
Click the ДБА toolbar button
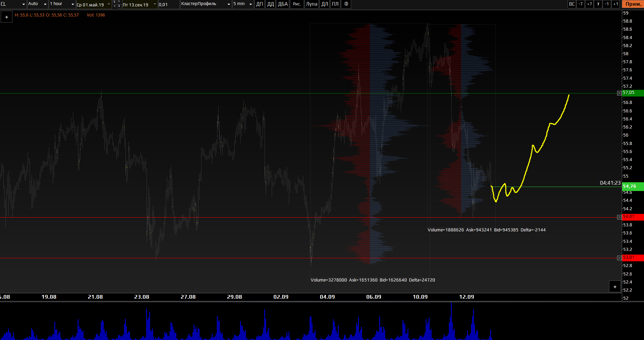point(282,4)
